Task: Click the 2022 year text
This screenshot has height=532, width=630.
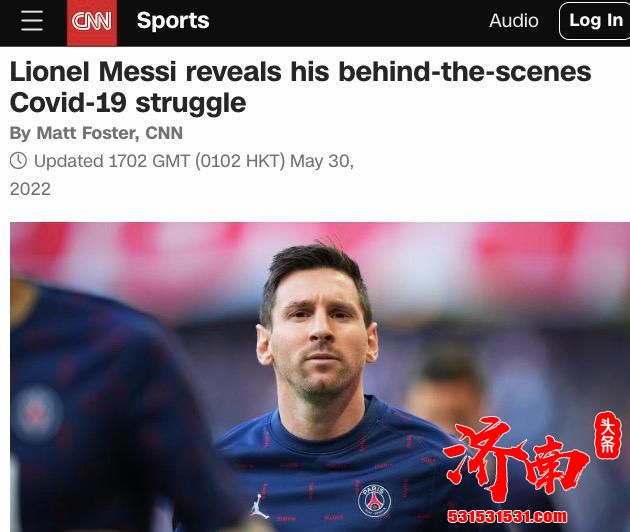Action: click(30, 189)
